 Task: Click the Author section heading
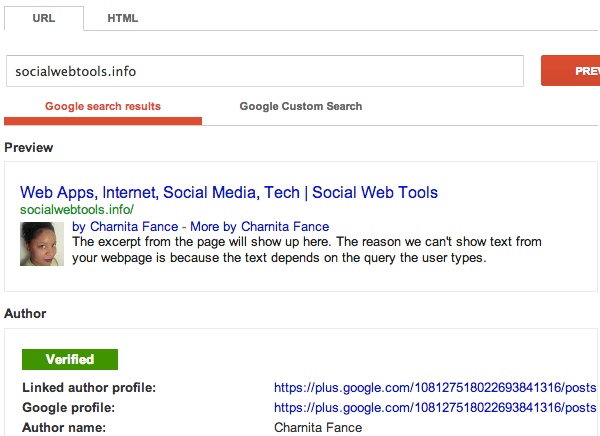(x=25, y=313)
